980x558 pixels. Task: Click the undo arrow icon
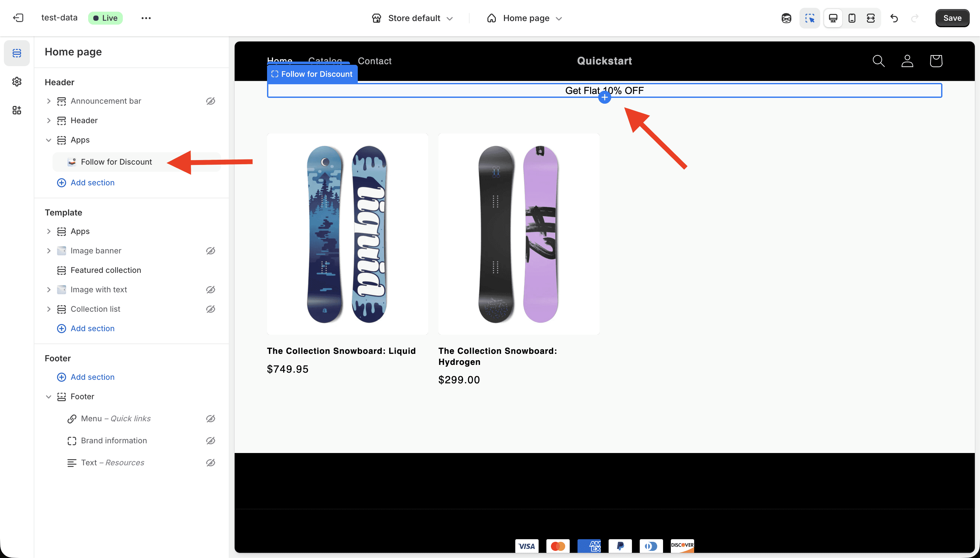point(894,18)
